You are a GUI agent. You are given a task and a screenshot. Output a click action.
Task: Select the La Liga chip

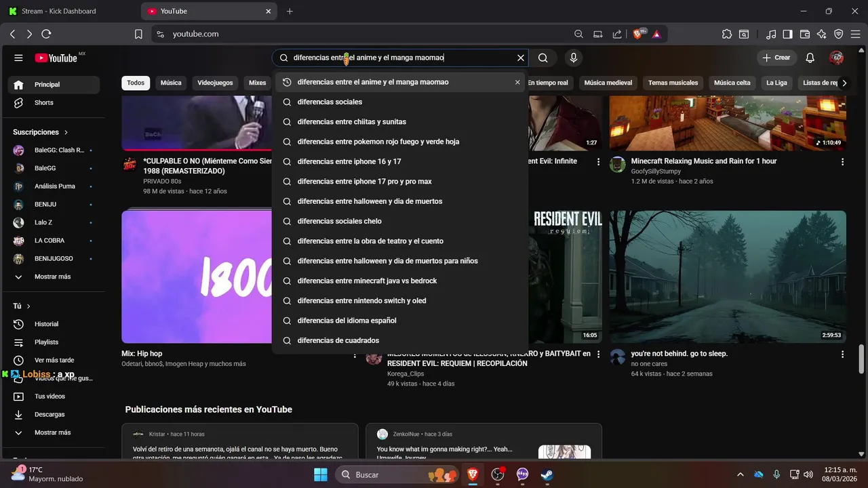click(776, 83)
